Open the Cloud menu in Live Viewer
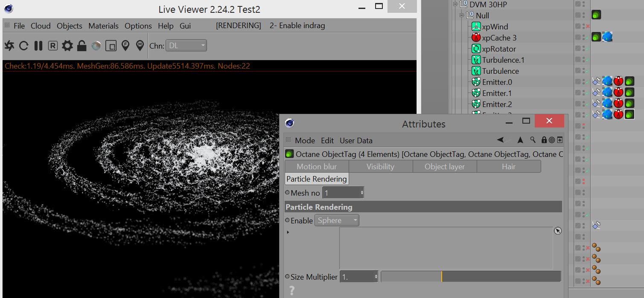This screenshot has height=298, width=644. pos(41,26)
